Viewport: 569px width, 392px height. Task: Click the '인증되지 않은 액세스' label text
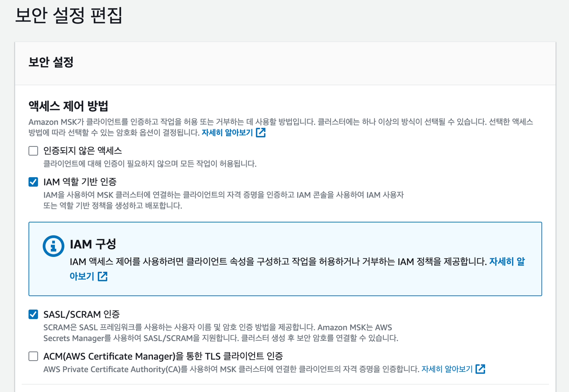click(x=83, y=151)
